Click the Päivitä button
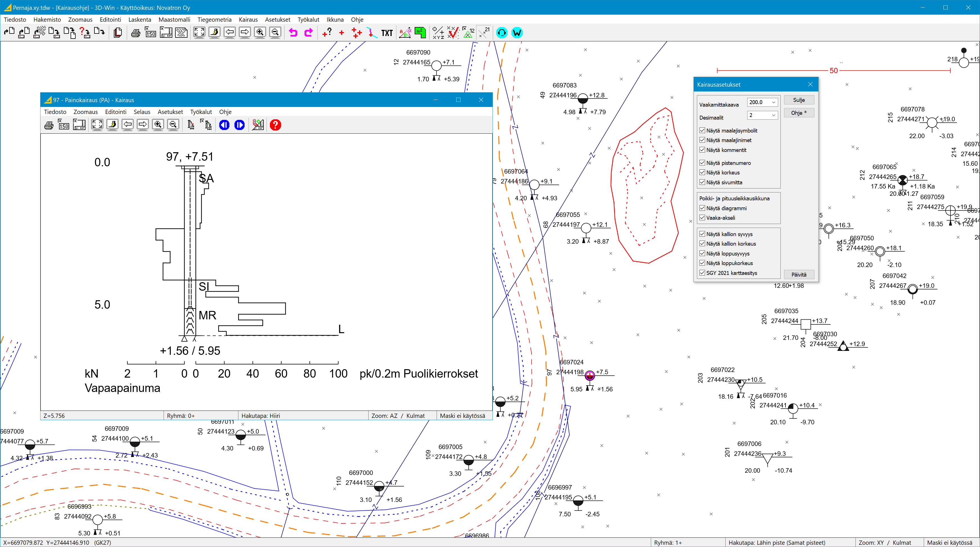This screenshot has height=547, width=980. pyautogui.click(x=799, y=274)
